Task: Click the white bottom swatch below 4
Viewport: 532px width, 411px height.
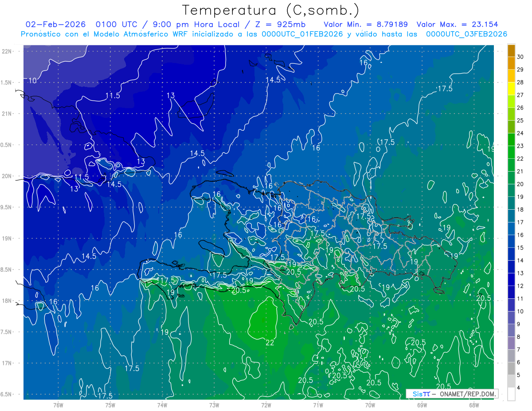Action: click(x=511, y=394)
